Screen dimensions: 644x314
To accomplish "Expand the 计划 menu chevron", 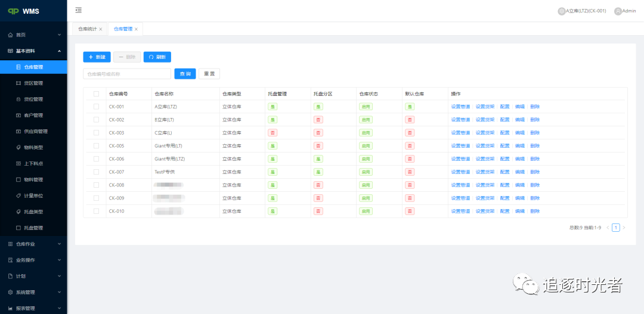I will pos(59,276).
